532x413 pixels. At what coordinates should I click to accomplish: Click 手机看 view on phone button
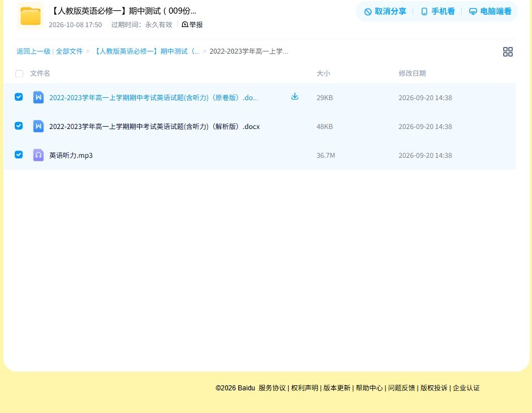[x=437, y=11]
